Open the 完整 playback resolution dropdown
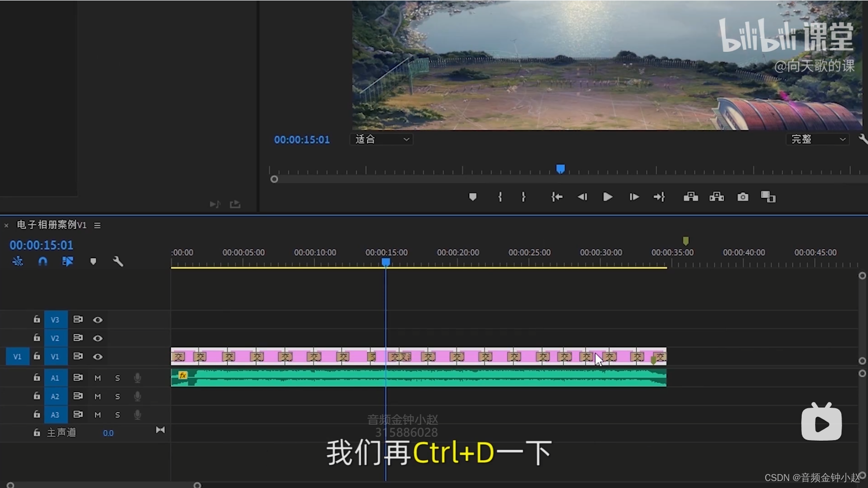Image resolution: width=868 pixels, height=488 pixels. point(818,139)
